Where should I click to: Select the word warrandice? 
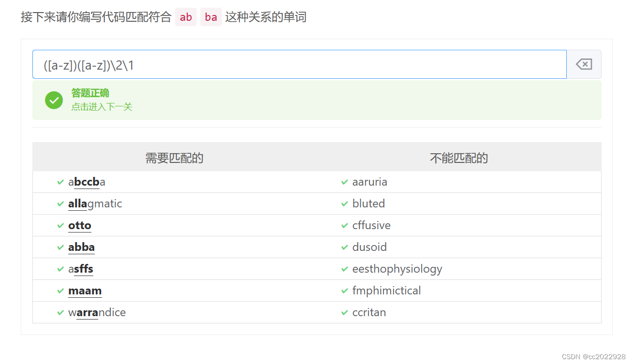click(97, 312)
